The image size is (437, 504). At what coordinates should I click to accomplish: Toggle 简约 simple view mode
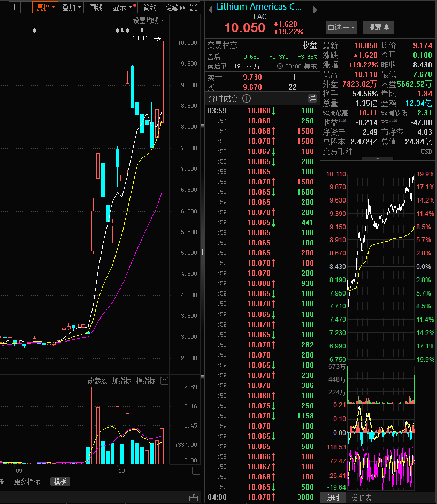tap(150, 7)
